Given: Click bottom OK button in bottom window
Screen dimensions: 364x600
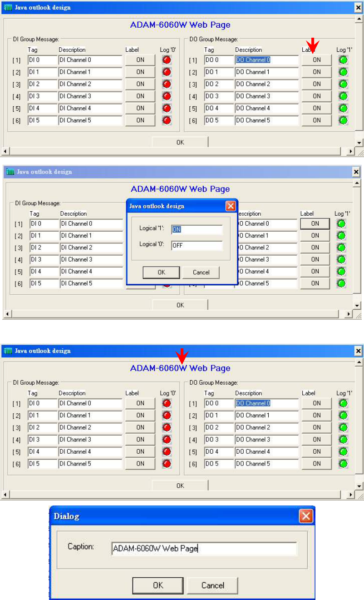Looking at the screenshot, I should point(180,486).
